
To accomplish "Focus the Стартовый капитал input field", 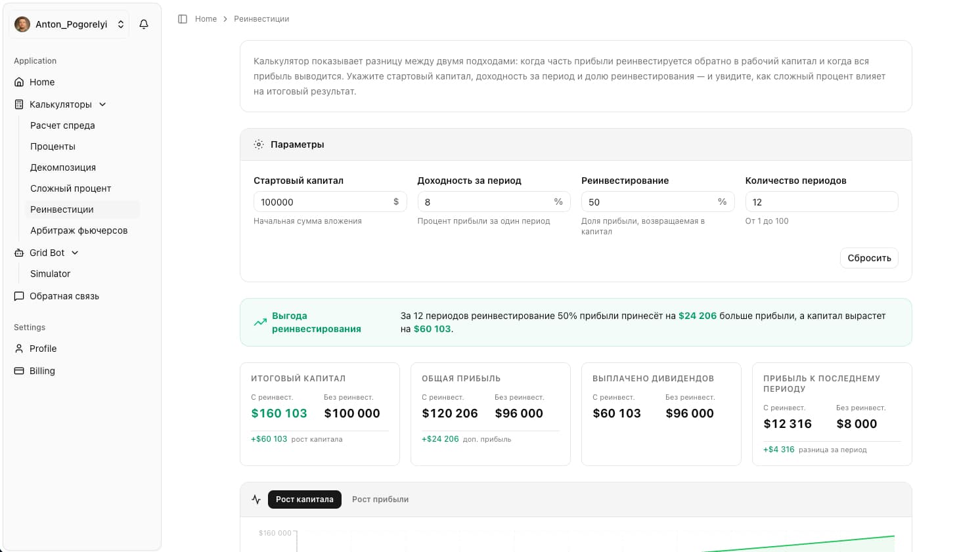I will 330,202.
